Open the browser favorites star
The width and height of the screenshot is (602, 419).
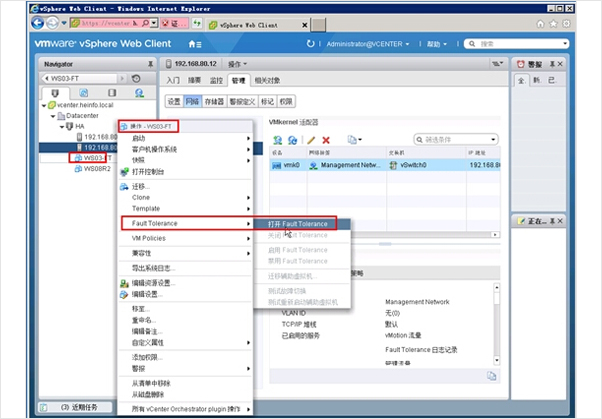pyautogui.click(x=553, y=24)
